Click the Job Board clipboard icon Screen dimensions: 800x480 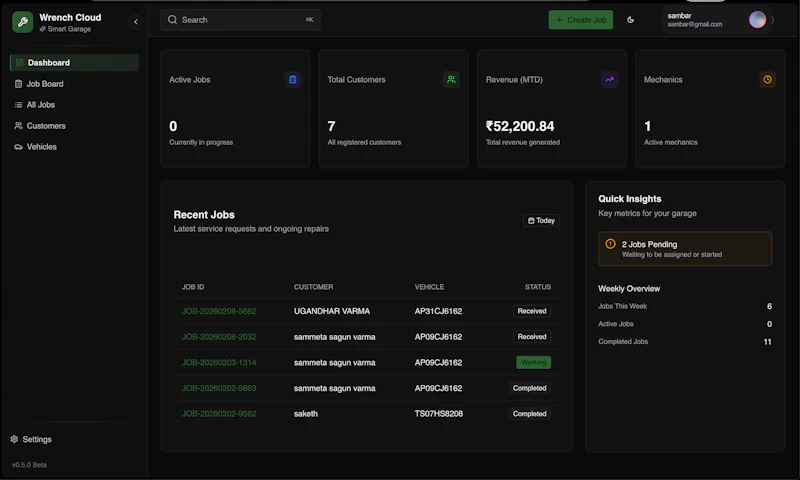pos(18,84)
